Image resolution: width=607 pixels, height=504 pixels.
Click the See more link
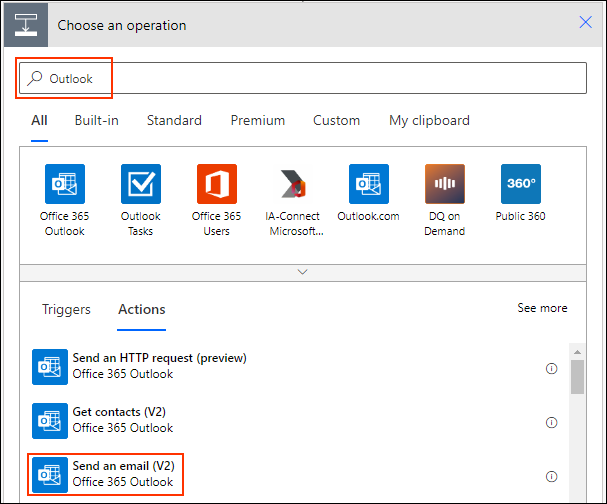[x=542, y=308]
